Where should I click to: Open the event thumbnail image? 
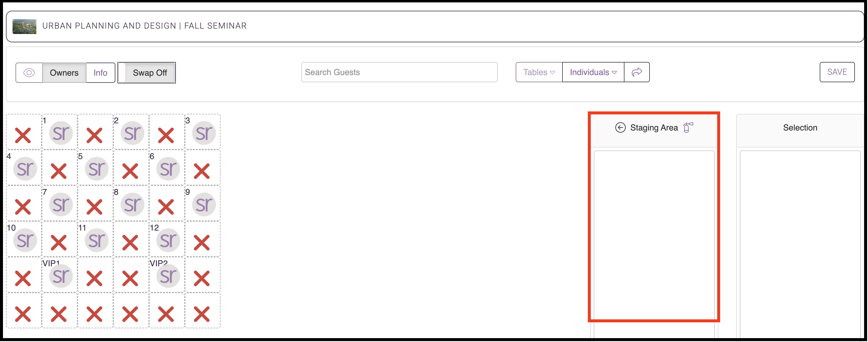tap(24, 26)
